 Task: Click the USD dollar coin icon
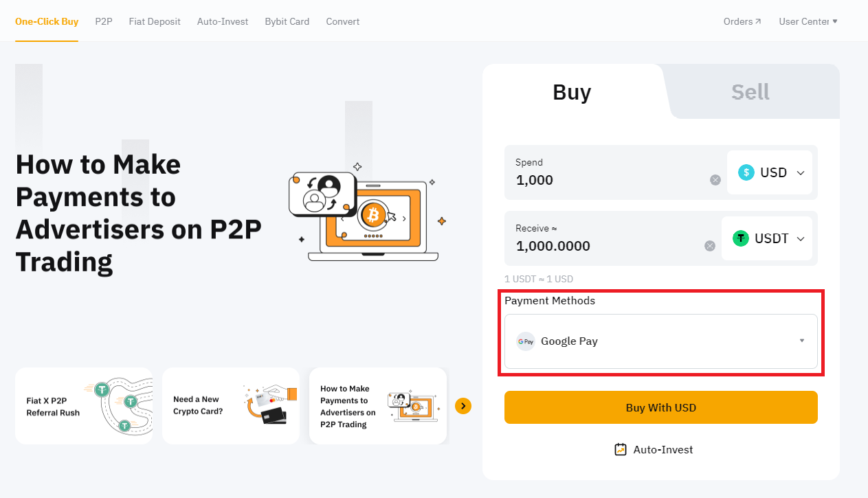(746, 172)
